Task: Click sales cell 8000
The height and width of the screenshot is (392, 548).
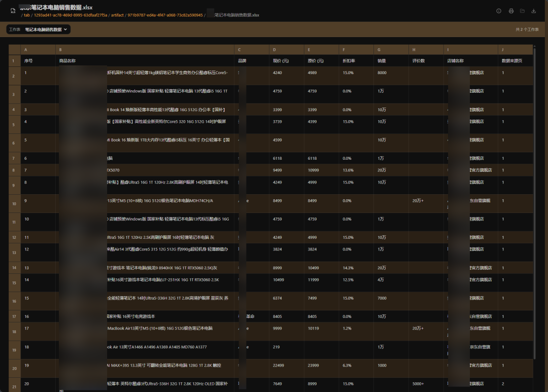Action: coord(391,76)
